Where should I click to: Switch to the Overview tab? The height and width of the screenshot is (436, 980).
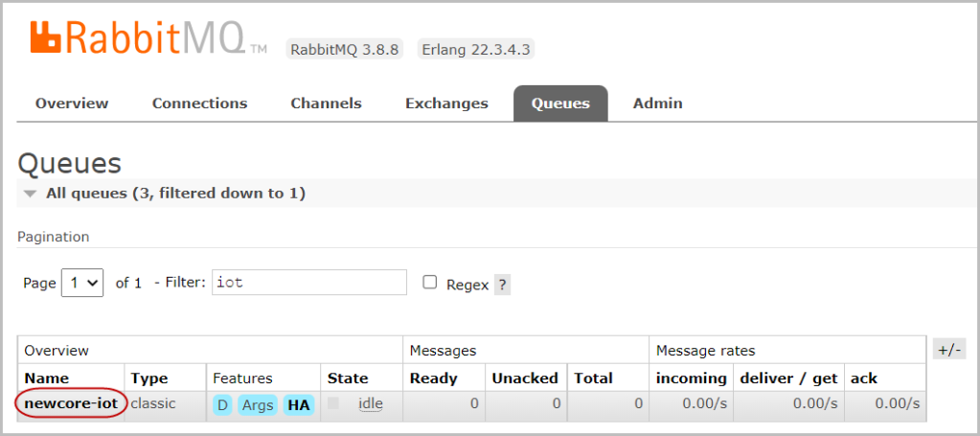tap(72, 103)
